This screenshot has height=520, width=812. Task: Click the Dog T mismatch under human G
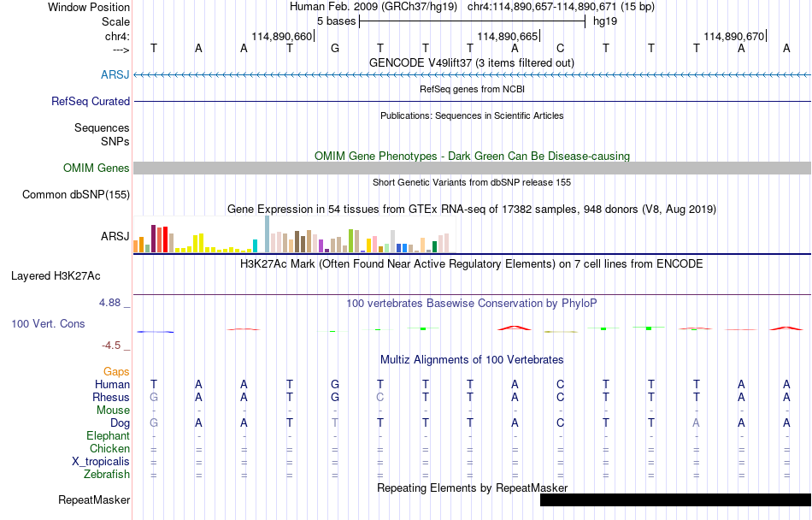coord(335,423)
